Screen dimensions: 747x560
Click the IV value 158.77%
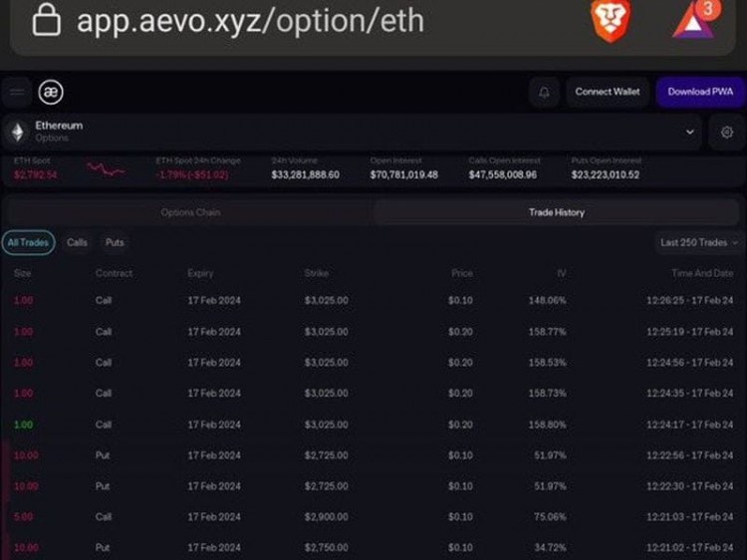pos(548,332)
